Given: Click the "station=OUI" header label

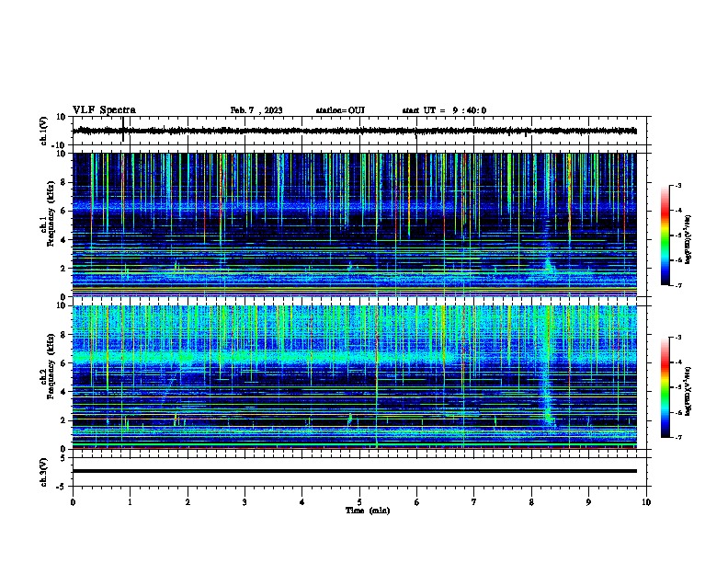Looking at the screenshot, I should click(340, 110).
